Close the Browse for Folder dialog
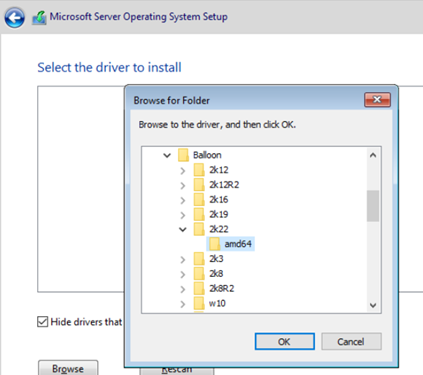The height and width of the screenshot is (375, 423). click(377, 100)
